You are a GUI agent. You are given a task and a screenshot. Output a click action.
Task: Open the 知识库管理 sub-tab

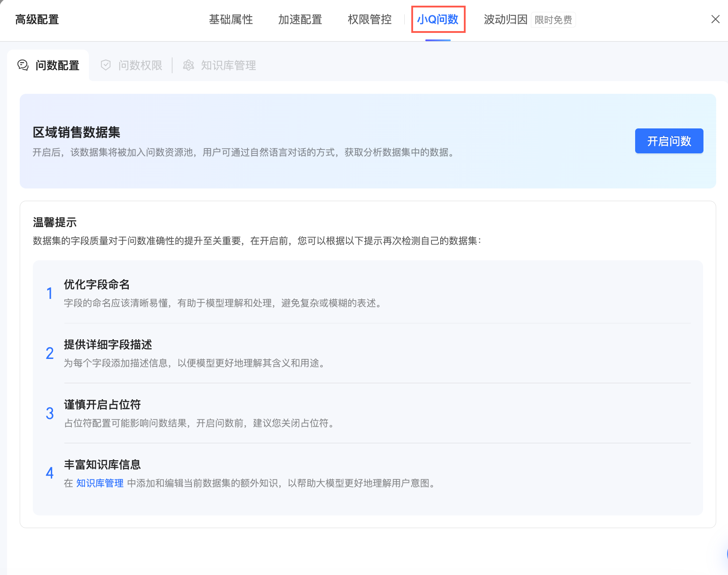pos(219,65)
